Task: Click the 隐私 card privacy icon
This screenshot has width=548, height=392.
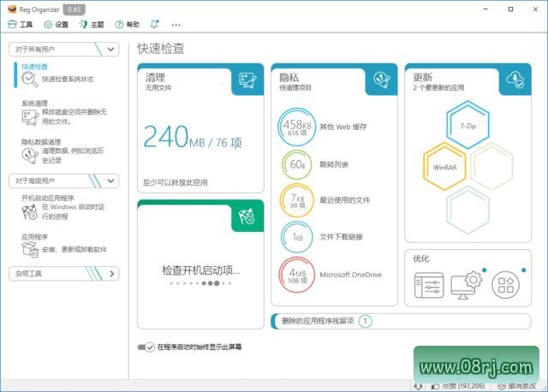Action: 382,80
